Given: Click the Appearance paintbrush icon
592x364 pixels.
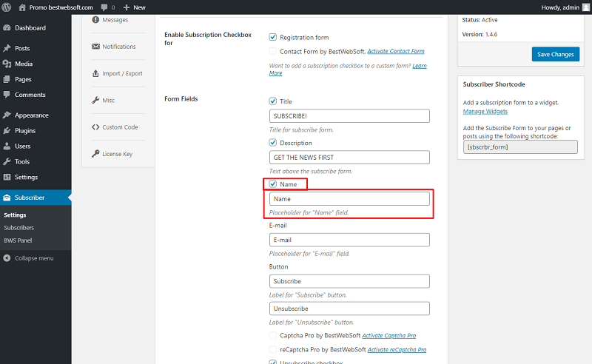Looking at the screenshot, I should [7, 115].
